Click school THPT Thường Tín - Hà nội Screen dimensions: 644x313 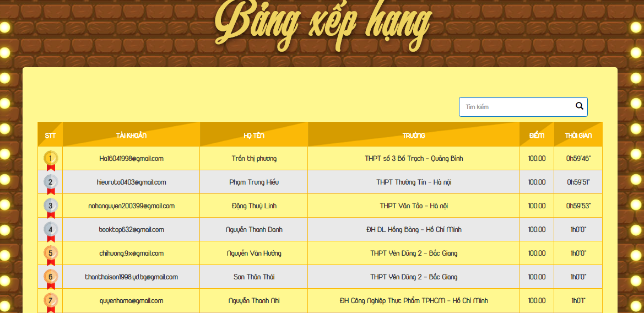tap(414, 182)
